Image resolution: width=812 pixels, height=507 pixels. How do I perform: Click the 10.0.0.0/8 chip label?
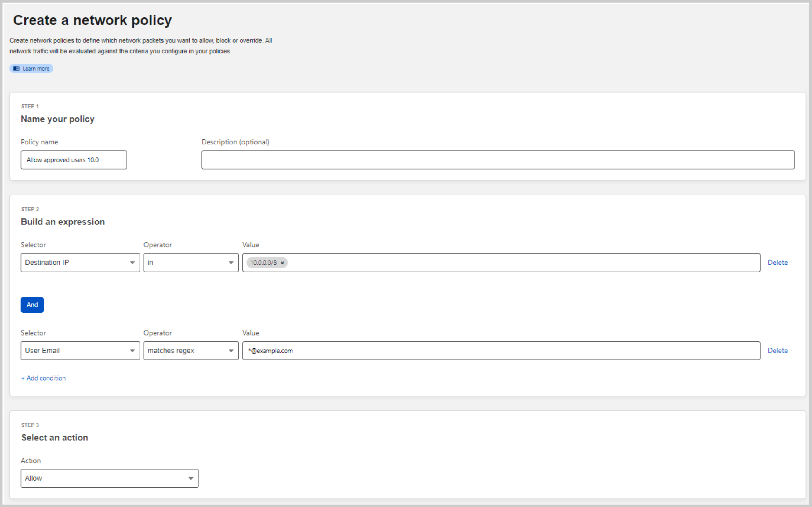coord(263,263)
